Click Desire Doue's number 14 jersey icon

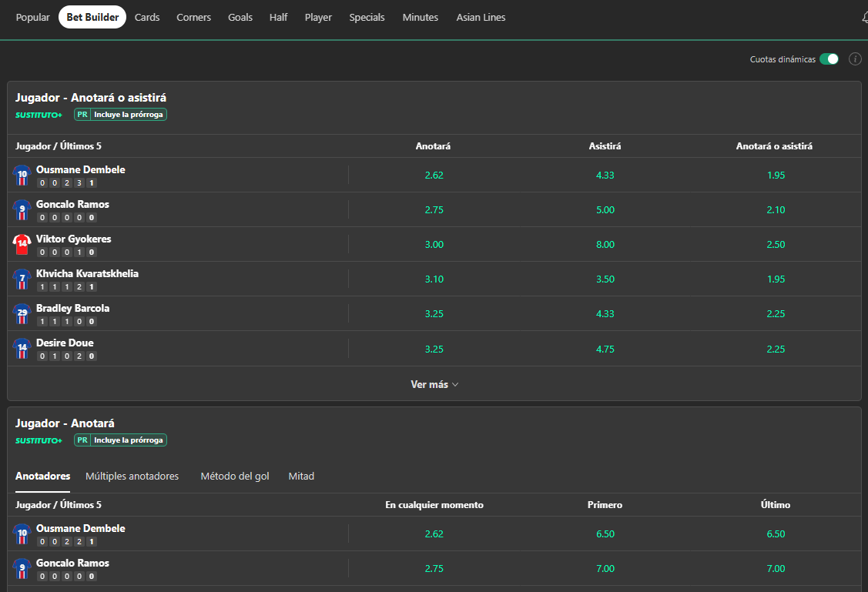point(22,349)
